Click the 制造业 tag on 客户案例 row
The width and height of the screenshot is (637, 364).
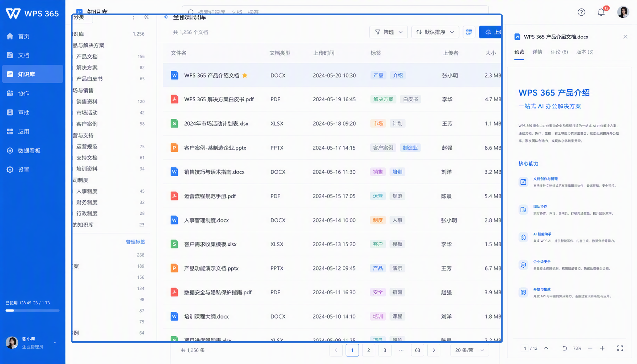click(410, 148)
